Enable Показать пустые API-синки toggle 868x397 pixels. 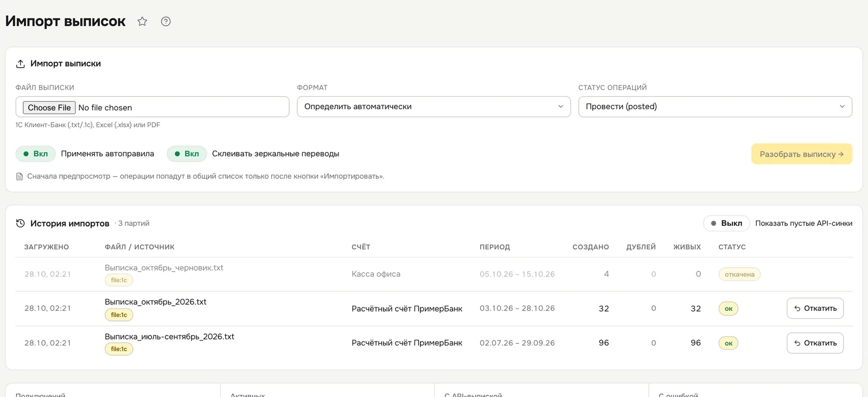point(726,223)
